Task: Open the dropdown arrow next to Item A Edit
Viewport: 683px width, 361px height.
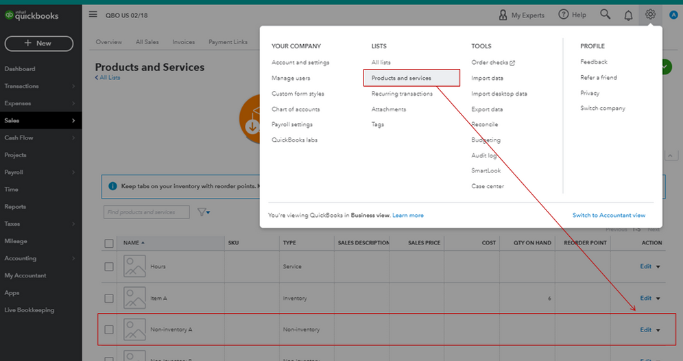Action: (658, 298)
